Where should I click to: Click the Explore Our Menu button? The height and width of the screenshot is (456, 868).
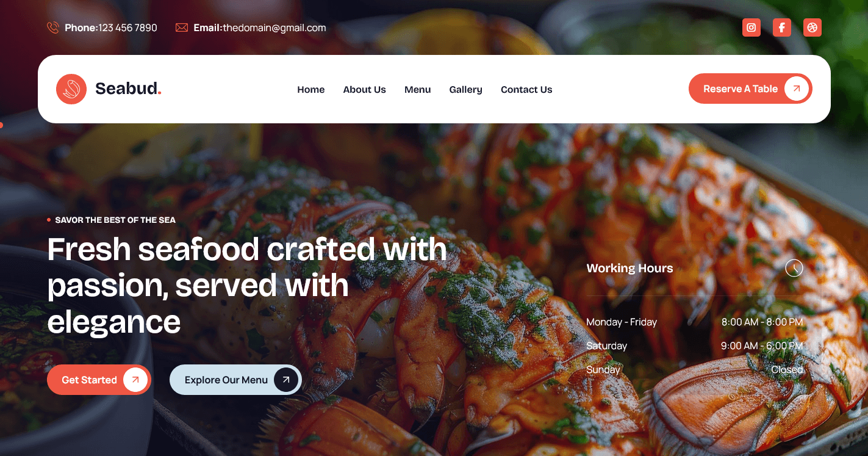[235, 380]
